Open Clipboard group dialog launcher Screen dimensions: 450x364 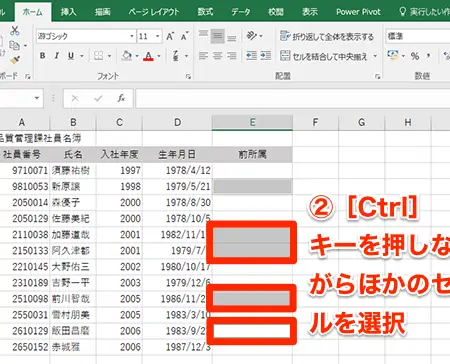(28, 77)
